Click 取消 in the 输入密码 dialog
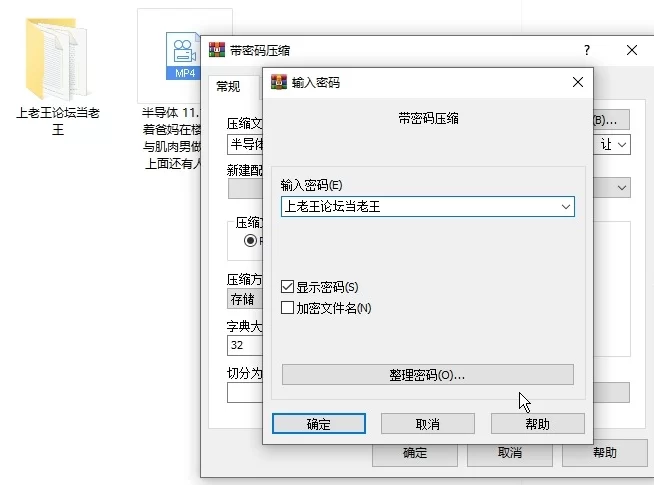This screenshot has height=485, width=654. [428, 424]
